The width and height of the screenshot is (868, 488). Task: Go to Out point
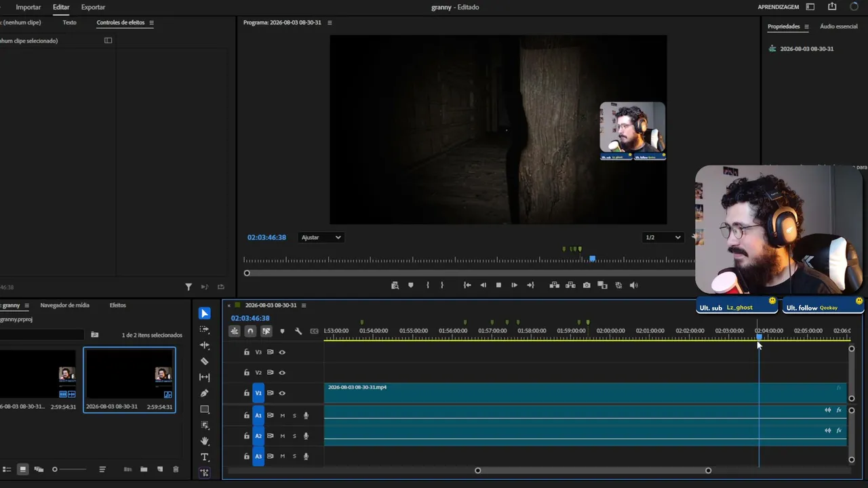530,285
